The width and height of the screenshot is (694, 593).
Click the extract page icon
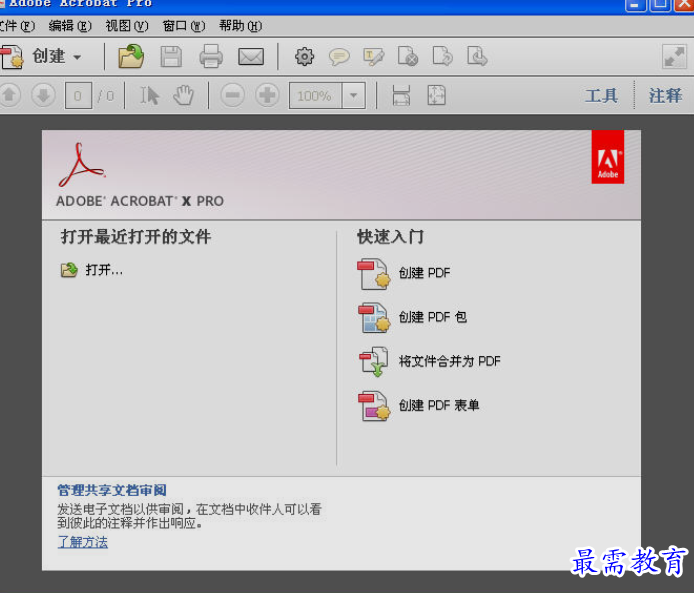coord(477,56)
